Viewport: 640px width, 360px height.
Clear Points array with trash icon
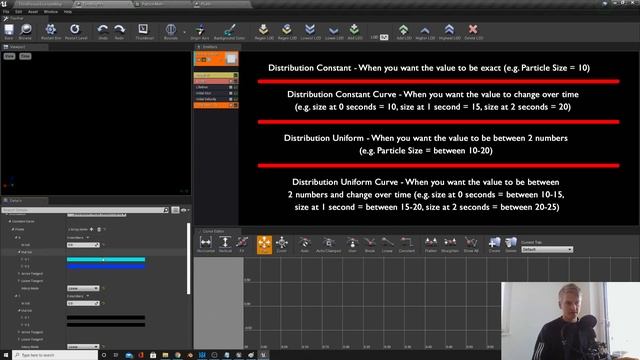[99, 229]
